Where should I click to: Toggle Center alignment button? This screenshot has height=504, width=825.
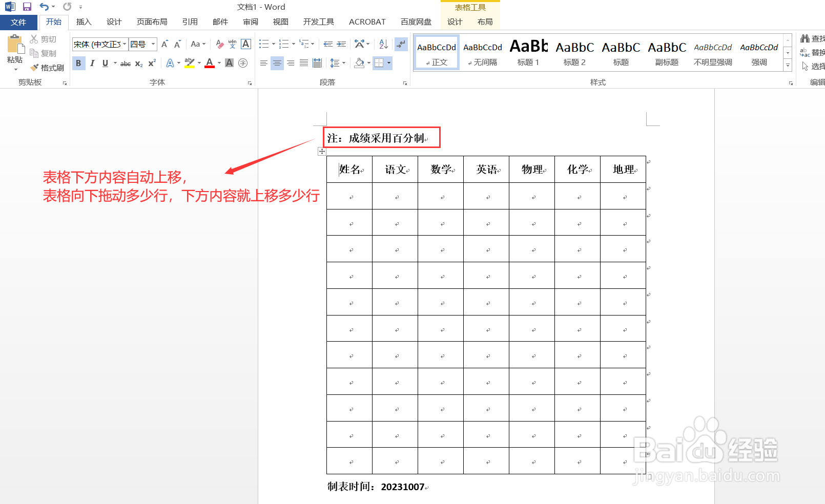pos(277,63)
